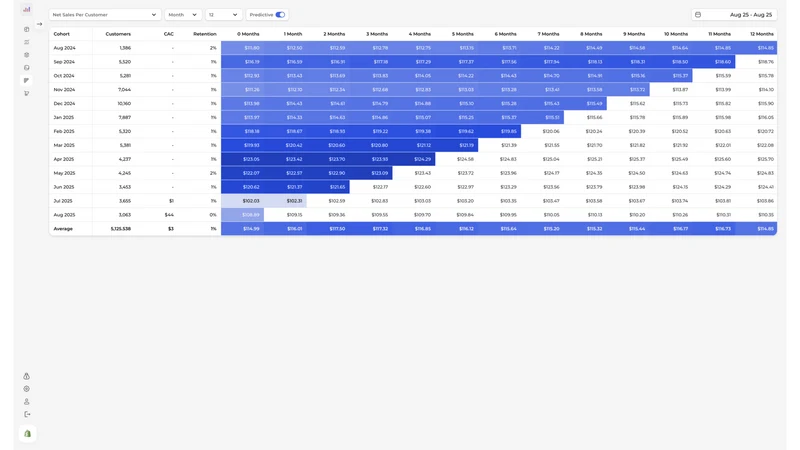Click the 7,044 customers cell for Nov 2024

point(124,89)
